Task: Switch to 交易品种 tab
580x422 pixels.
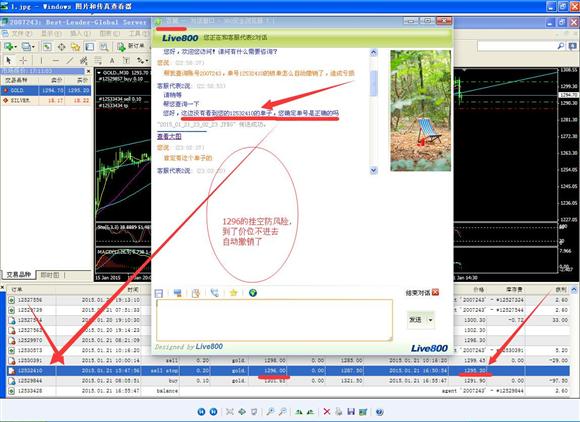Action: pos(18,275)
